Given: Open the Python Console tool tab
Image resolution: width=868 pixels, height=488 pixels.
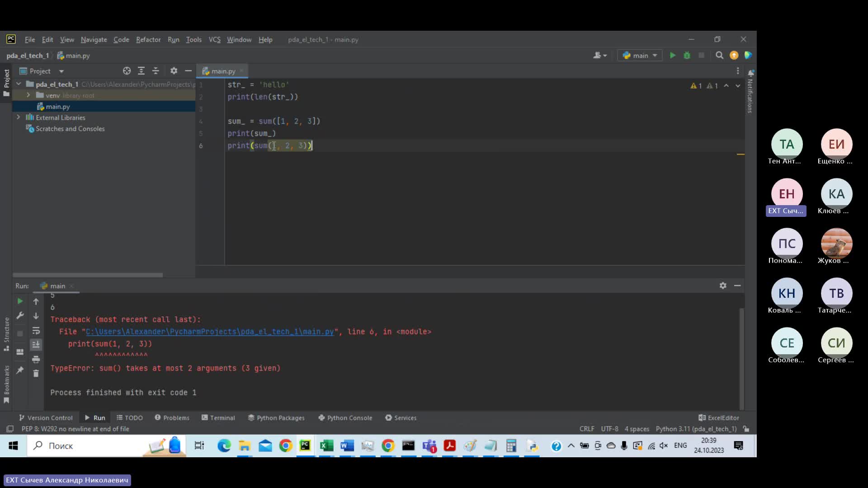Looking at the screenshot, I should (345, 418).
